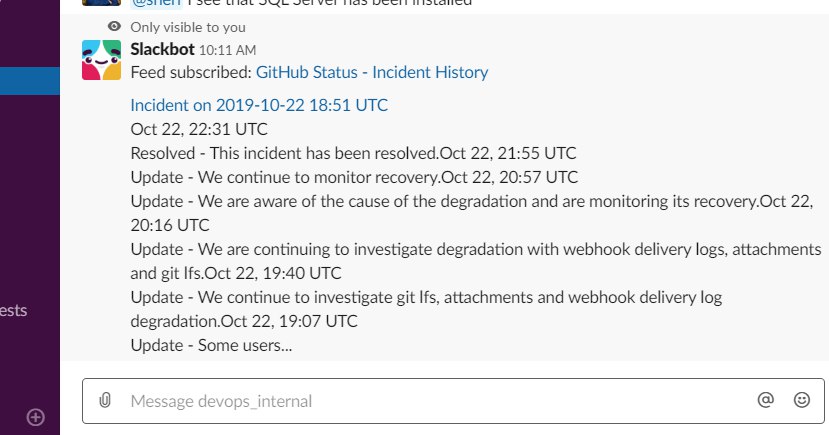Attach a file using the paperclip icon
The image size is (829, 435).
click(x=105, y=400)
